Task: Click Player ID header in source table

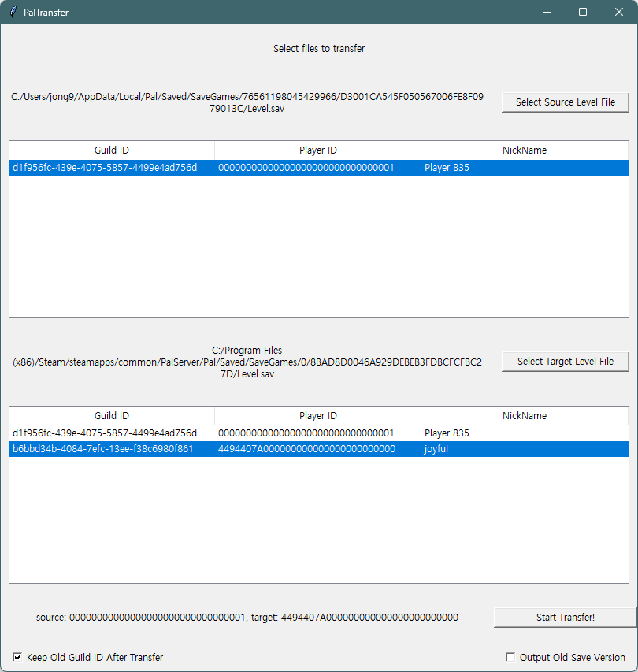Action: 318,150
